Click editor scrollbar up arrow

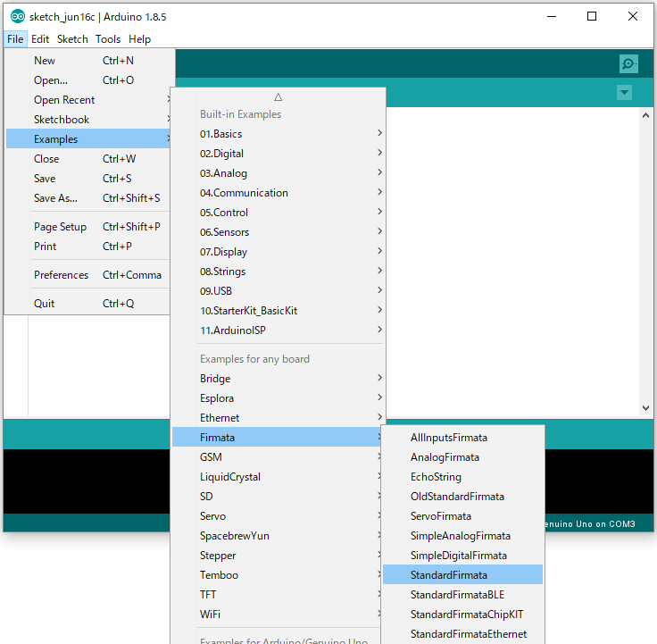[645, 115]
